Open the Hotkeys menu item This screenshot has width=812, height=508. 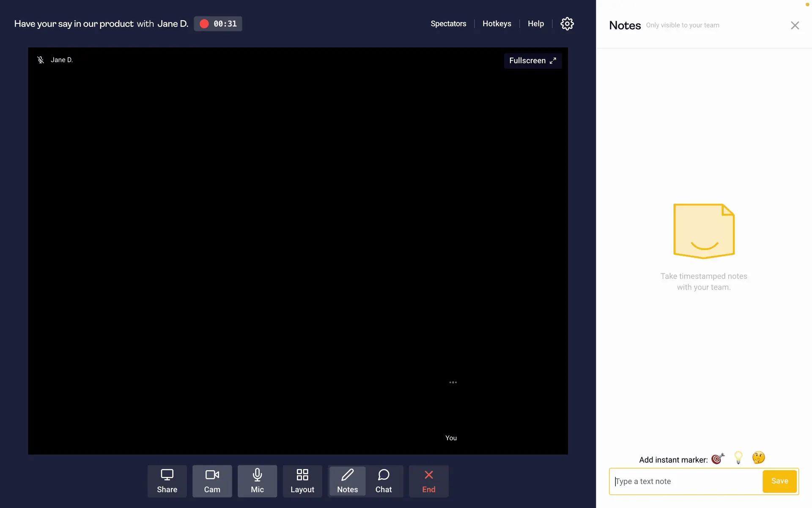(497, 24)
